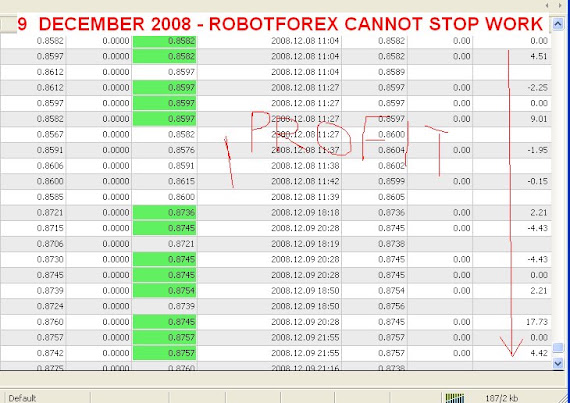Image resolution: width=570 pixels, height=403 pixels.
Task: Click green 0.8597 cell in the -2.25 row
Action: click(x=164, y=88)
